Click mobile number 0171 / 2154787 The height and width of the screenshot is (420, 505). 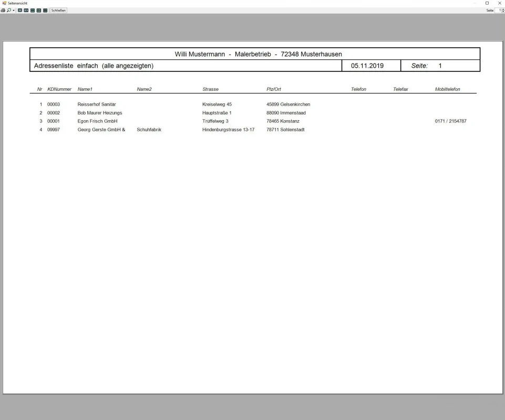[450, 121]
